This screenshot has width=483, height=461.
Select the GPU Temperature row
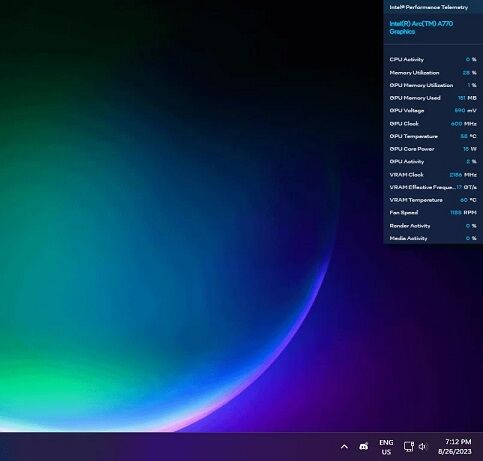click(x=433, y=136)
